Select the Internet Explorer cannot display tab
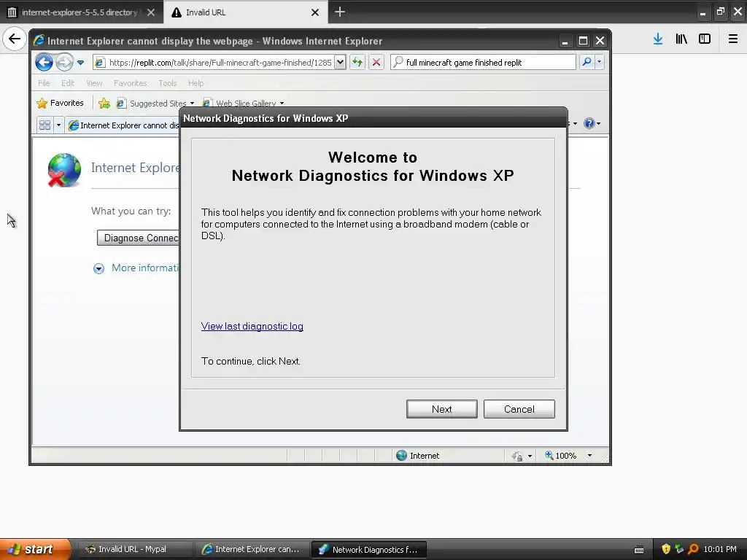The width and height of the screenshot is (747, 560). (123, 125)
